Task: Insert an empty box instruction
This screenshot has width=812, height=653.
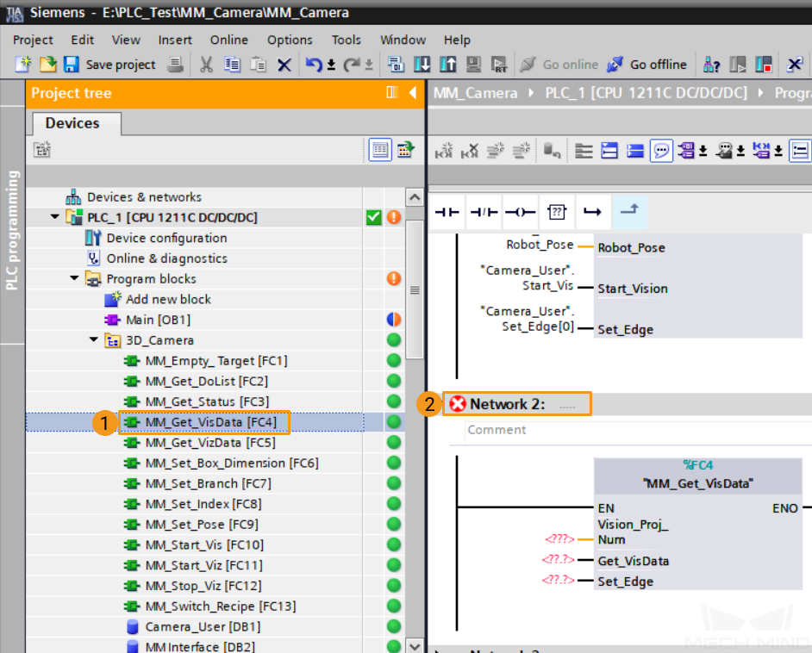Action: tap(557, 212)
